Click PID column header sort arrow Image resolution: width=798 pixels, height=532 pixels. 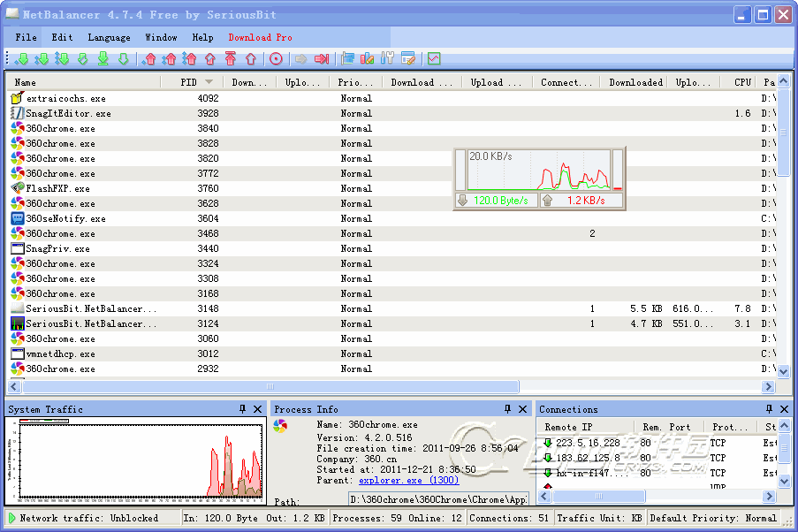coord(209,82)
